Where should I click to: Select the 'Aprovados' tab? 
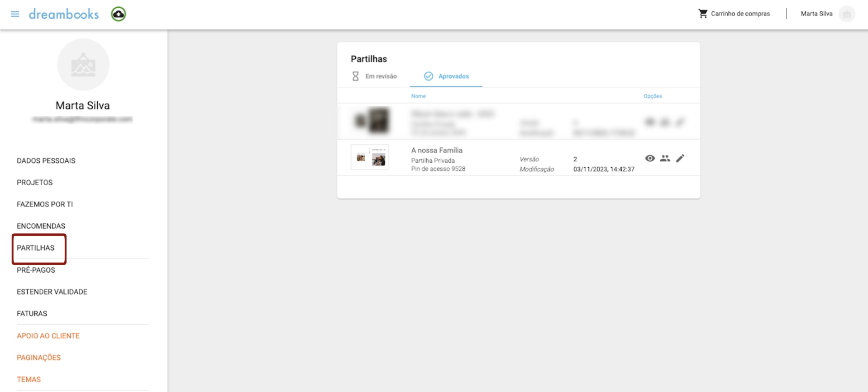[446, 76]
